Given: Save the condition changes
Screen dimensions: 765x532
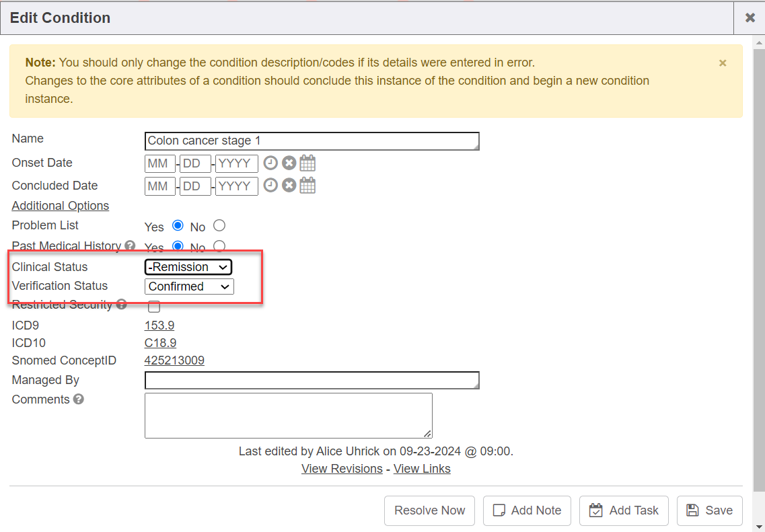Looking at the screenshot, I should click(709, 510).
